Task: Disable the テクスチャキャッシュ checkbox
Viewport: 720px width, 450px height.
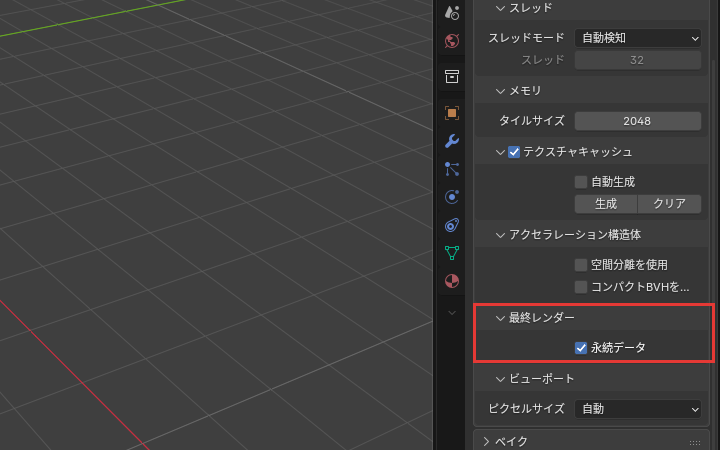Action: tap(514, 152)
